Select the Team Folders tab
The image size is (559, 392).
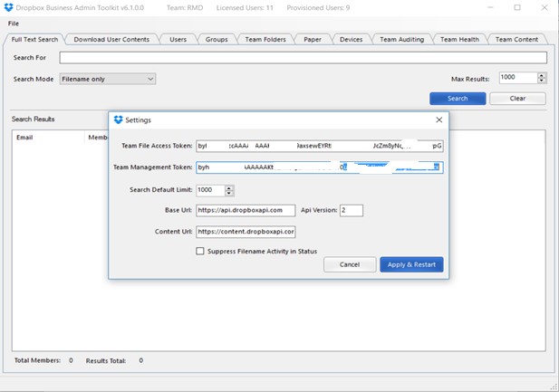(265, 39)
